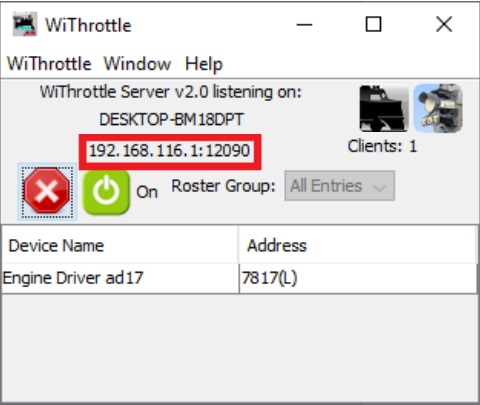Image resolution: width=480 pixels, height=405 pixels.
Task: Click the IP address 192.168.116.1:12090
Action: pyautogui.click(x=170, y=151)
